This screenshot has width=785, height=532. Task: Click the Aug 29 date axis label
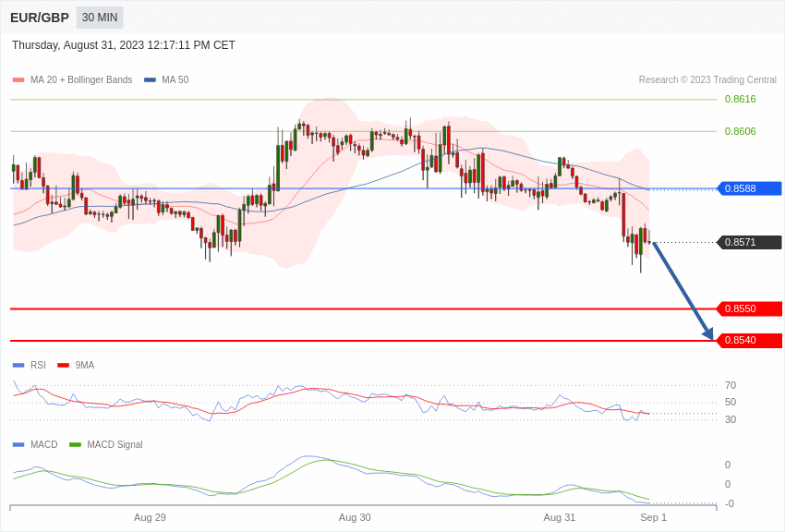point(150,517)
